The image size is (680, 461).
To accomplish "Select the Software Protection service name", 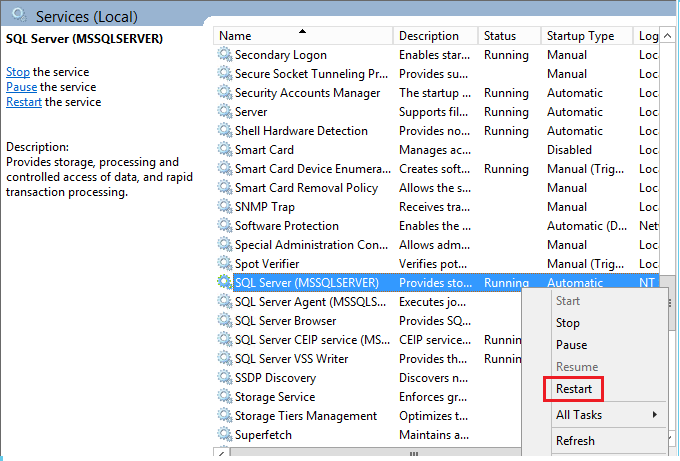I will point(287,226).
